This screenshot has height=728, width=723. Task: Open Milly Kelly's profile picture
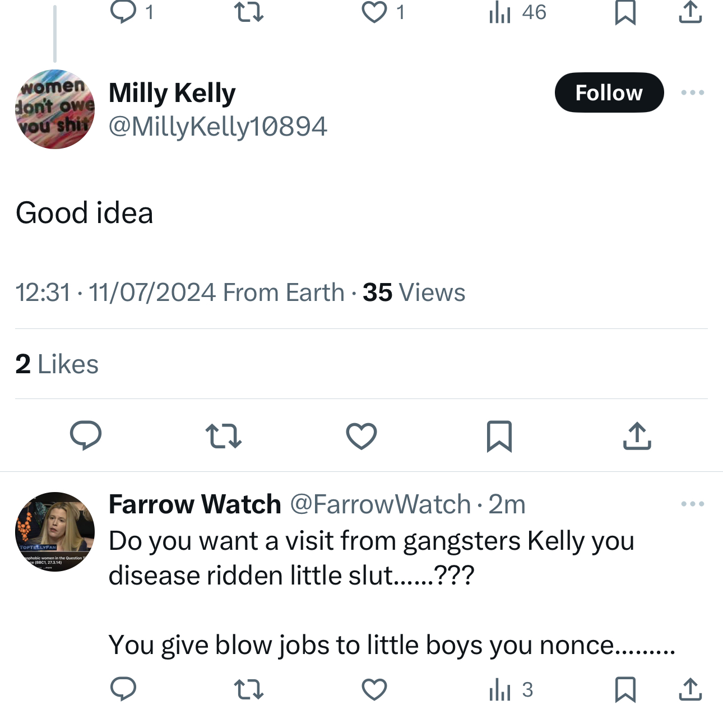coord(55,109)
